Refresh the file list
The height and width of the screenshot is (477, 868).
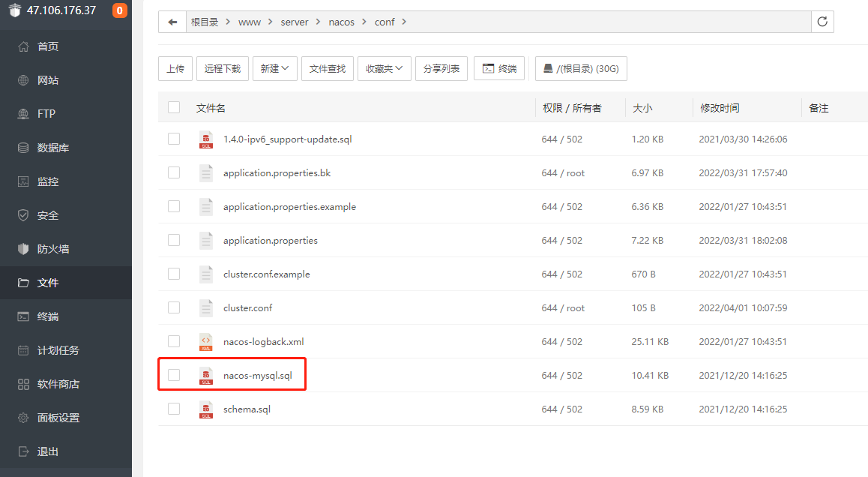tap(822, 22)
